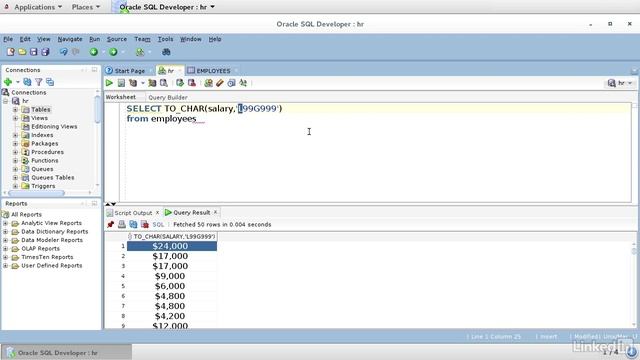The height and width of the screenshot is (360, 640).
Task: Expand the Indexes node
Action: click(16, 135)
